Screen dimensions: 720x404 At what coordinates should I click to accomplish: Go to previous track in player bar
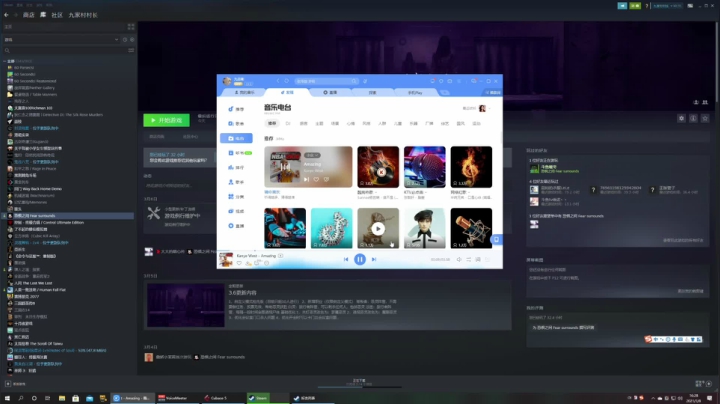pyautogui.click(x=346, y=259)
